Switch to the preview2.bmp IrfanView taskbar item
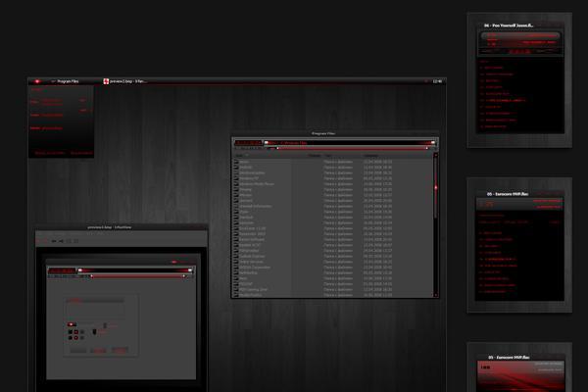Image resolution: width=588 pixels, height=392 pixels. 127,80
